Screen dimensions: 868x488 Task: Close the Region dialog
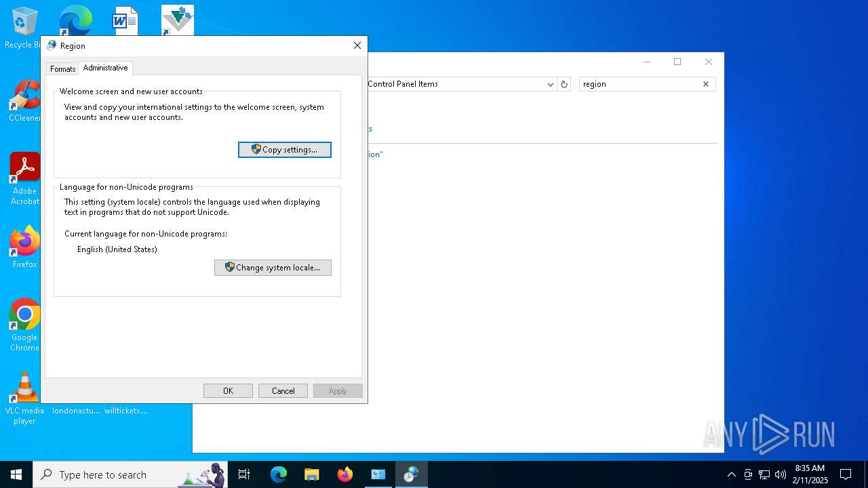tap(357, 45)
